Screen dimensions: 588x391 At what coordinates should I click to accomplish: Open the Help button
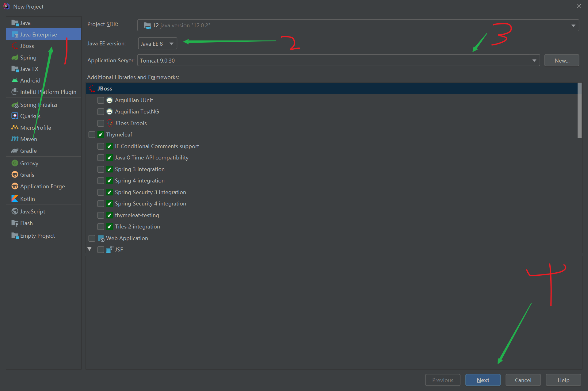point(563,380)
